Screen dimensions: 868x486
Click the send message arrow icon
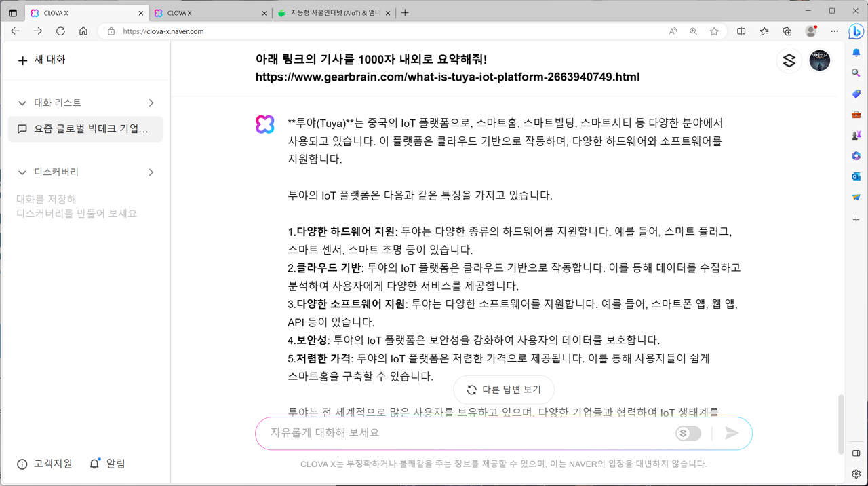(732, 433)
